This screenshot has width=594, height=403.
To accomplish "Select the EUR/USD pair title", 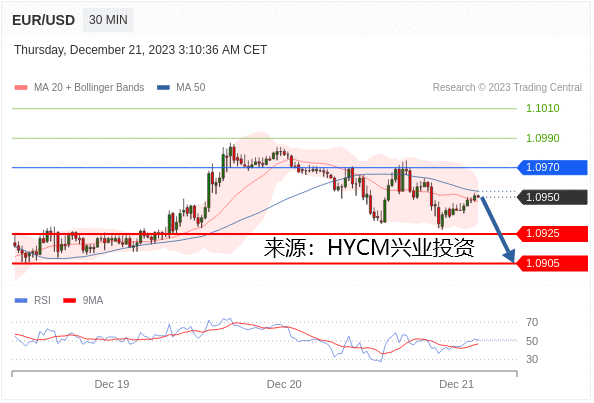I will point(44,20).
